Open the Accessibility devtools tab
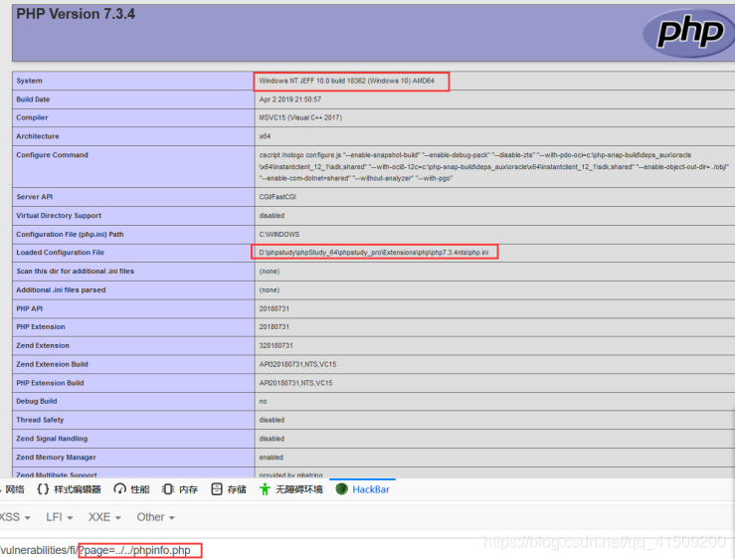This screenshot has height=560, width=735. pos(291,489)
